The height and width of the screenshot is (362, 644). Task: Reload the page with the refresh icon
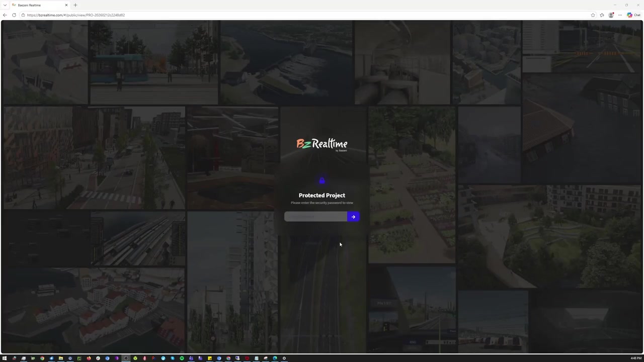click(x=14, y=15)
